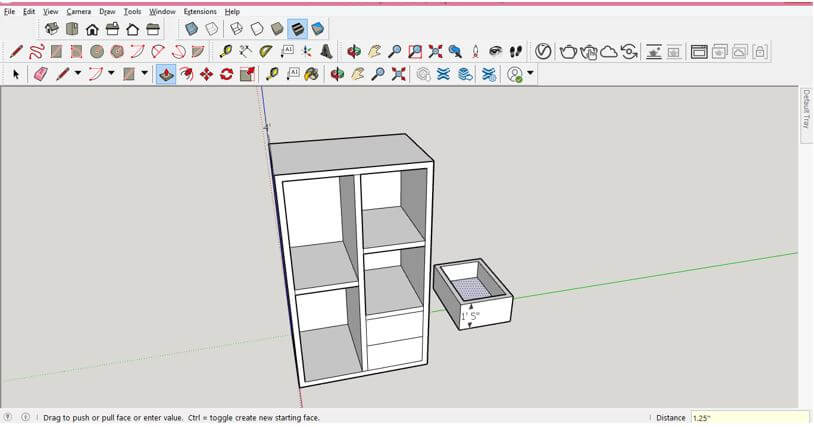Start V-Ray Render teapot

point(568,51)
